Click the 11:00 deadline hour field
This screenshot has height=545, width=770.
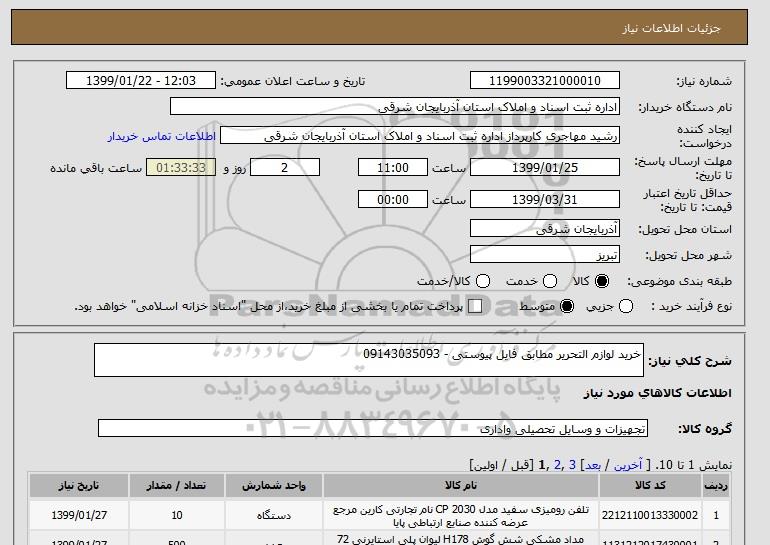[393, 167]
